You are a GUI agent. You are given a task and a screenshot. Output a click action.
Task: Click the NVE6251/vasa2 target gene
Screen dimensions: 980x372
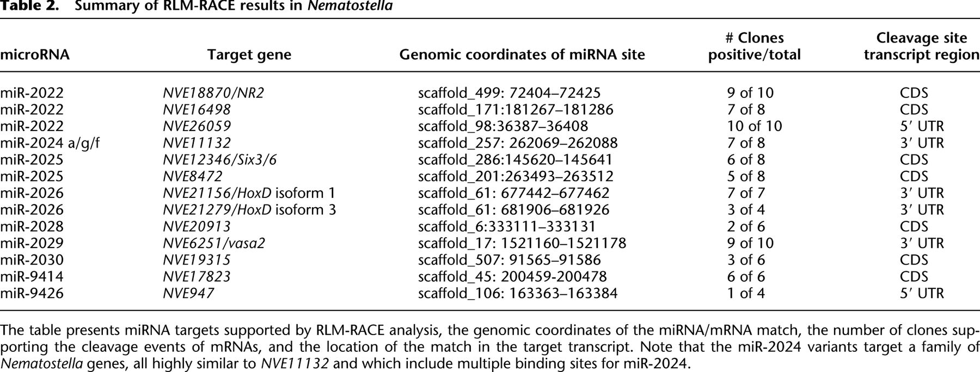[213, 243]
